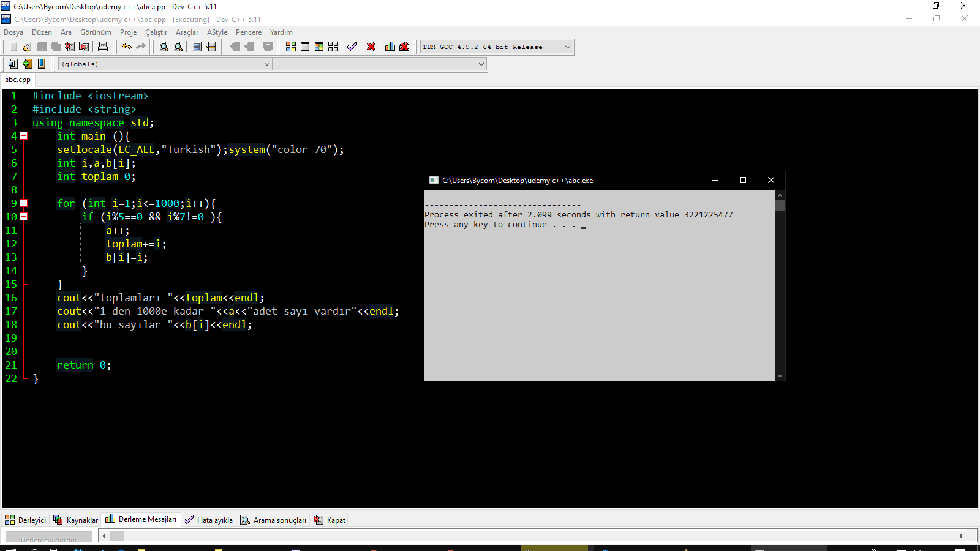The height and width of the screenshot is (551, 980).
Task: Expand the empty function list dropdown
Action: point(380,64)
